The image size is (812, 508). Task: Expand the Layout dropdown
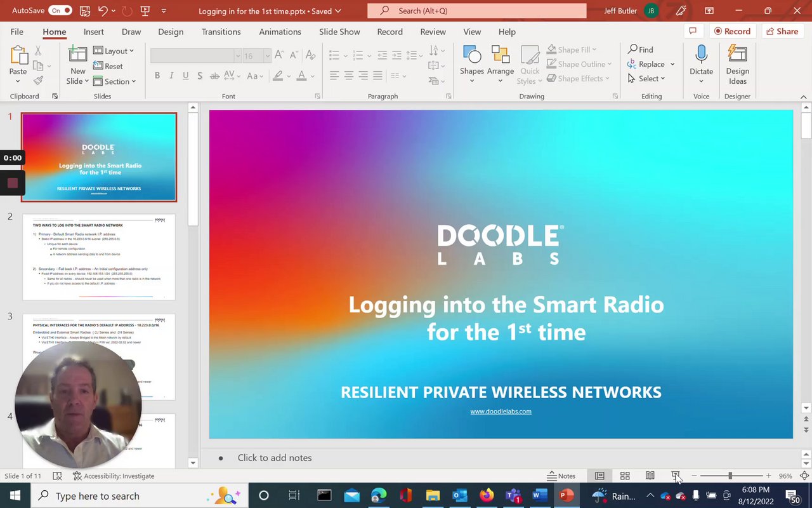tap(114, 51)
